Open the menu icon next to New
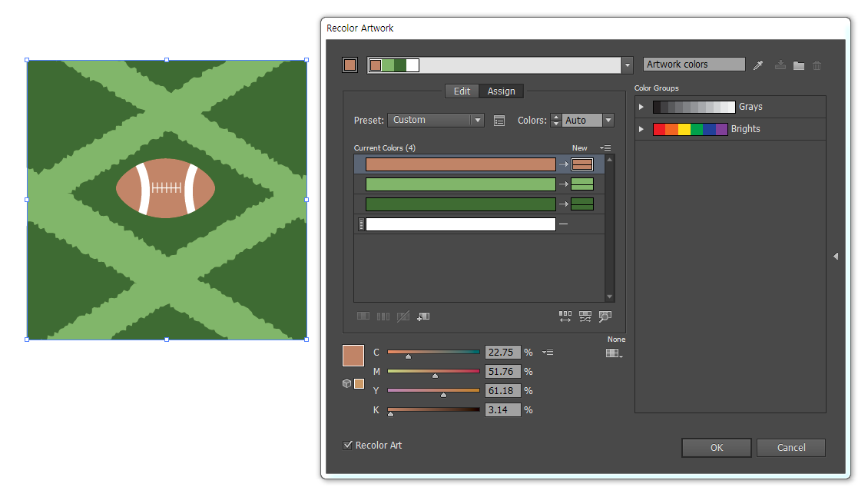The image size is (868, 497). pyautogui.click(x=605, y=147)
